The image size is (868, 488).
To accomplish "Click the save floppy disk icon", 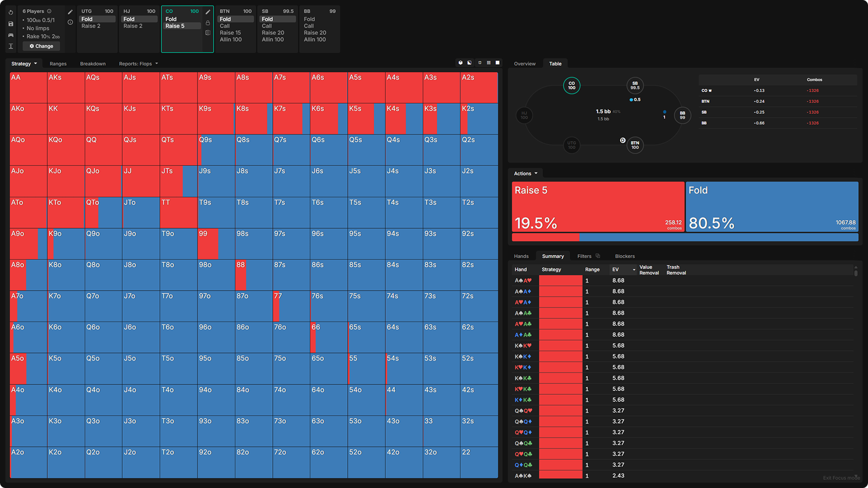I will 10,24.
